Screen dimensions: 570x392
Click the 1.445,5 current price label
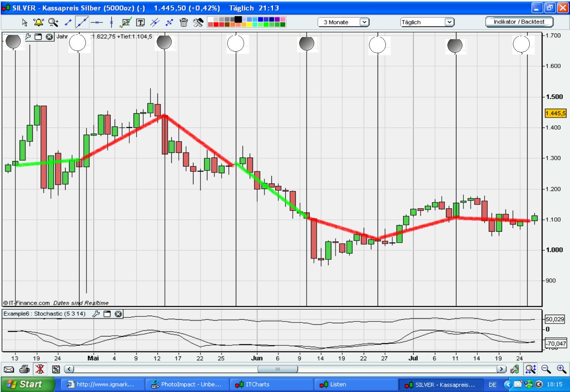click(x=555, y=113)
